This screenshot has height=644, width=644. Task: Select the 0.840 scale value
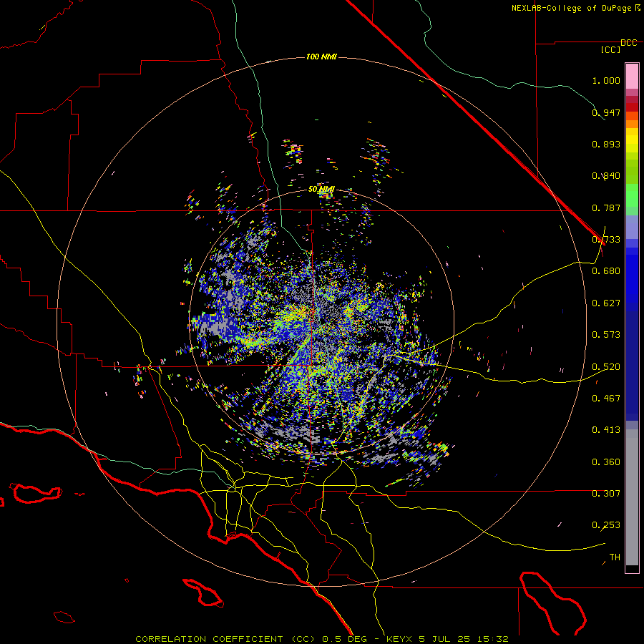(x=606, y=176)
